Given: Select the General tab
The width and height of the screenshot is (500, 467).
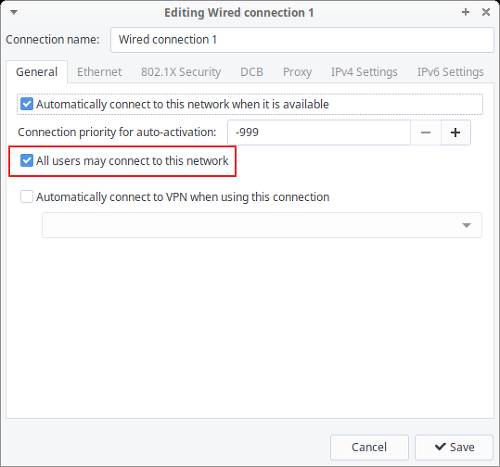Looking at the screenshot, I should point(37,72).
